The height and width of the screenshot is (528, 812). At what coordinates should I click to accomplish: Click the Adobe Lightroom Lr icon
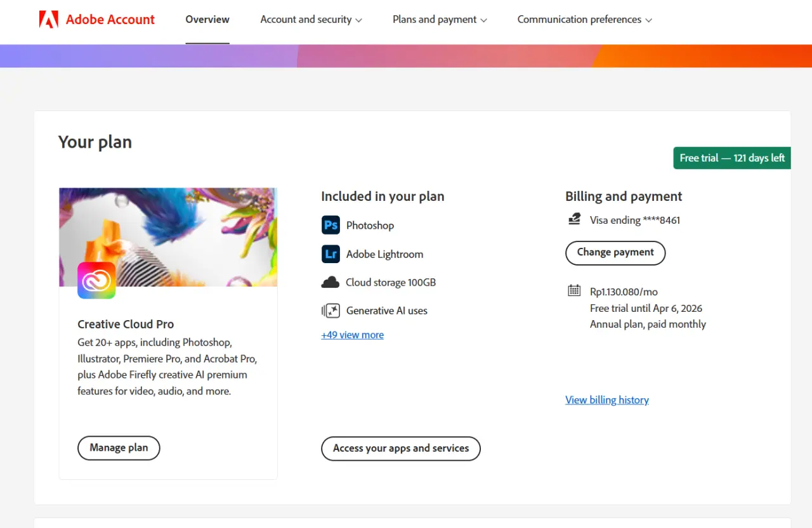331,254
